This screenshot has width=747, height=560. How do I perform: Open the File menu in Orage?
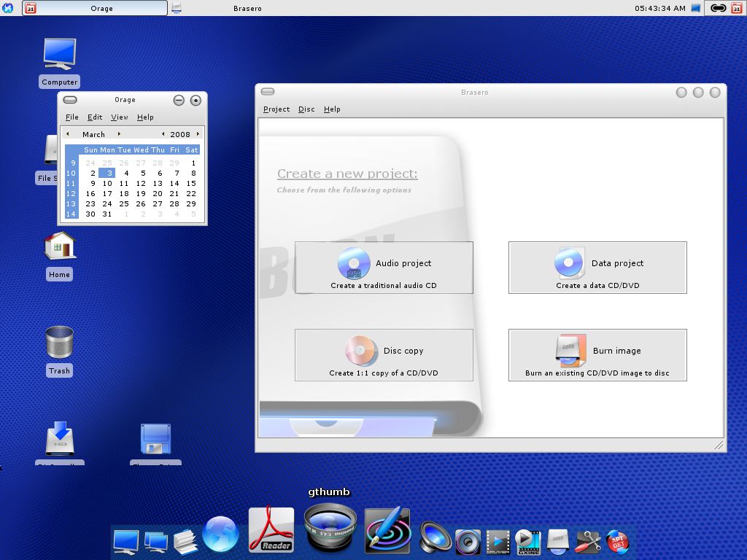[x=72, y=117]
